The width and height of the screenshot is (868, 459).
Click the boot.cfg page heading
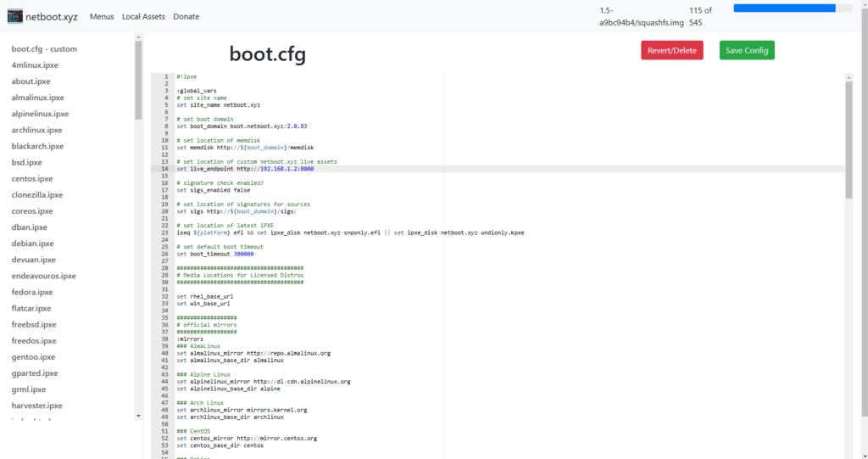click(x=267, y=53)
